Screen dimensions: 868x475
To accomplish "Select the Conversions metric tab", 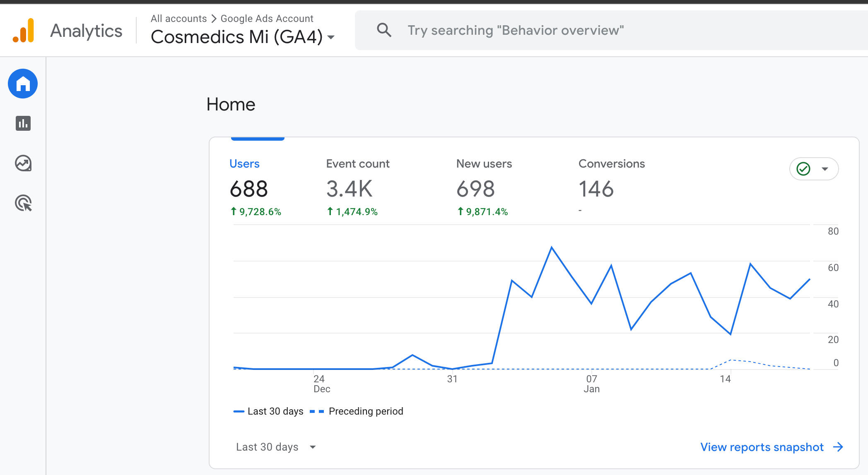I will click(x=611, y=164).
